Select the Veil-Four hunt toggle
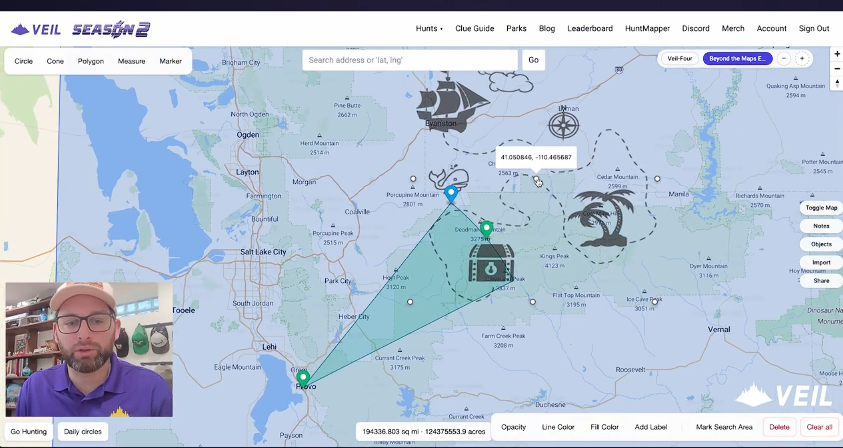The image size is (843, 448). (x=680, y=59)
